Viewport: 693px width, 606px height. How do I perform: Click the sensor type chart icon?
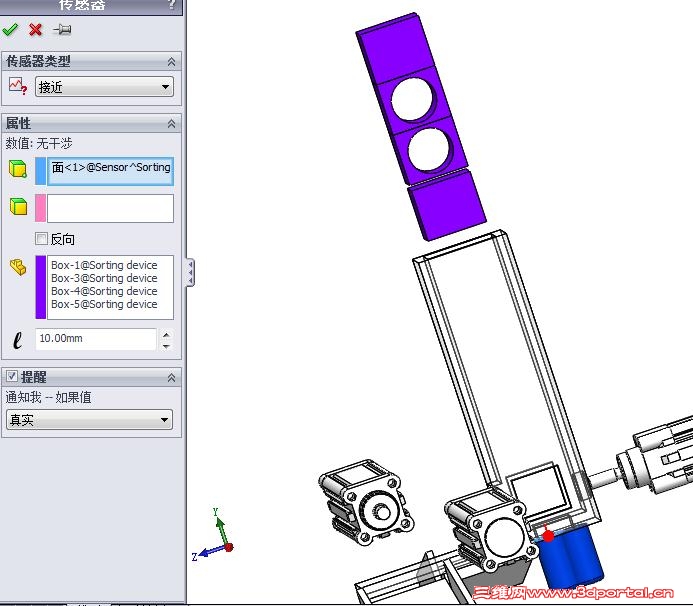point(18,86)
